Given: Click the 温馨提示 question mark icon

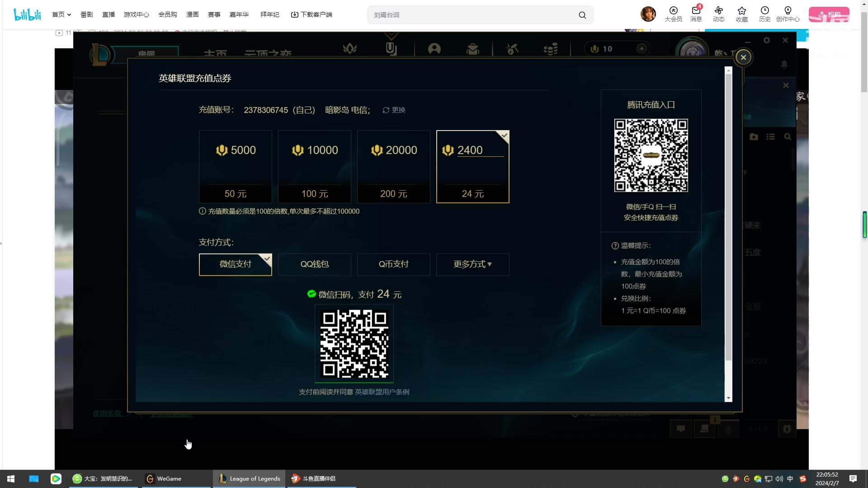Looking at the screenshot, I should click(x=615, y=246).
